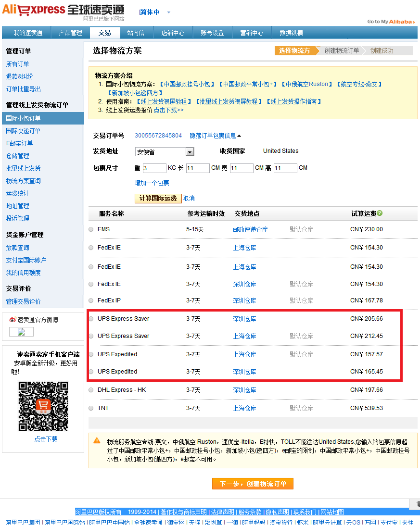Click 【线上发货视屏教程】 link

pos(164,101)
